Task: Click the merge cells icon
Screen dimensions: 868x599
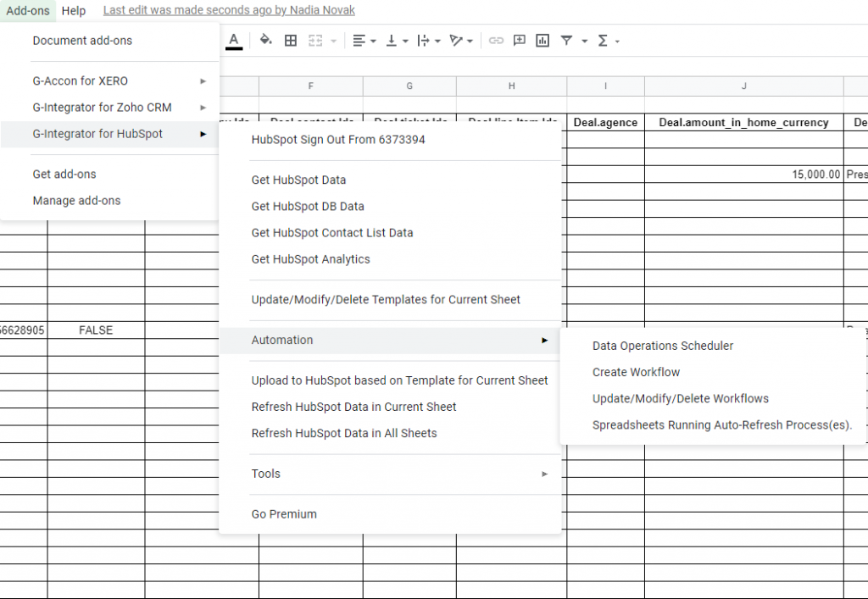Action: (315, 41)
